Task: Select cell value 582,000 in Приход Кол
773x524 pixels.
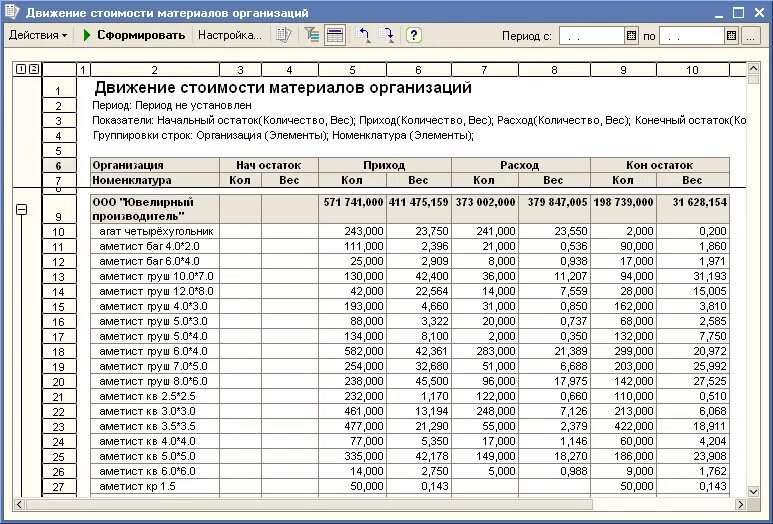Action: click(x=352, y=351)
